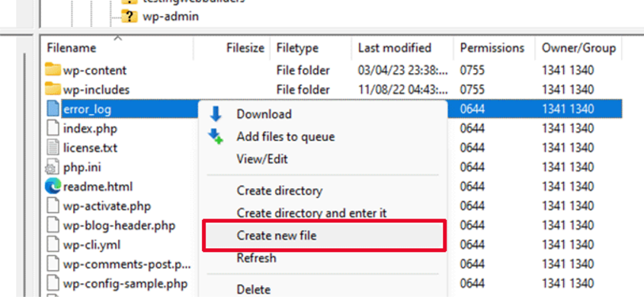Viewport: 644px width, 306px height.
Task: Click the error_log file icon
Action: coord(53,109)
